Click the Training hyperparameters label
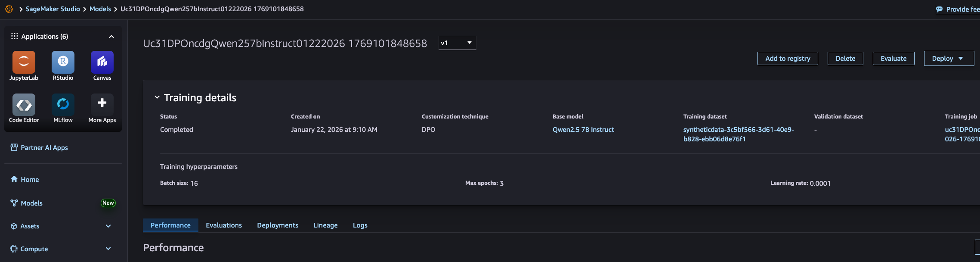This screenshot has height=262, width=980. [199, 167]
